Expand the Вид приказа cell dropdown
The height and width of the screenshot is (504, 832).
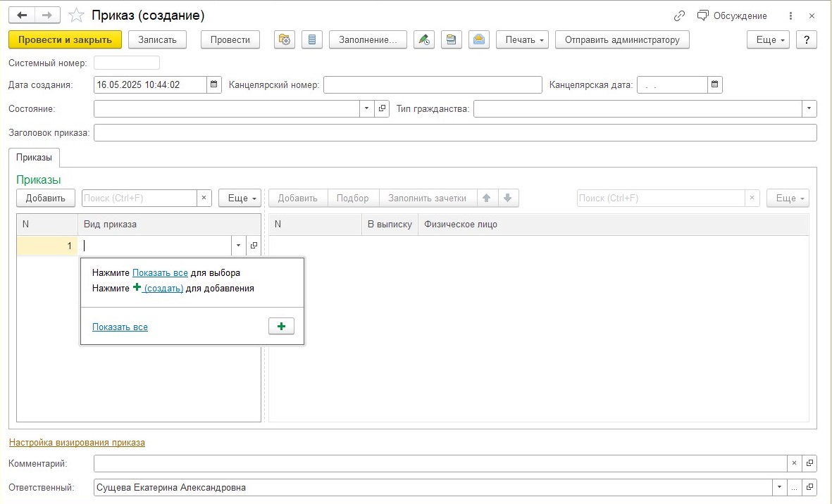click(238, 246)
